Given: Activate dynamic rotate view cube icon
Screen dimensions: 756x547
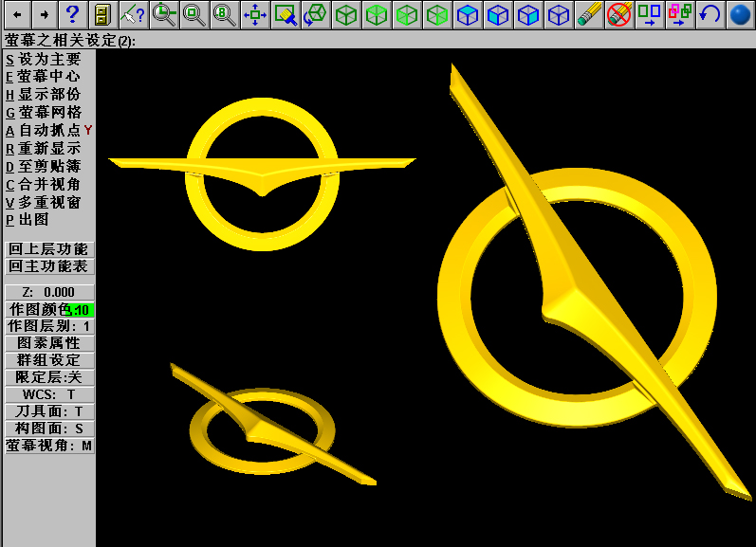Looking at the screenshot, I should pyautogui.click(x=316, y=14).
